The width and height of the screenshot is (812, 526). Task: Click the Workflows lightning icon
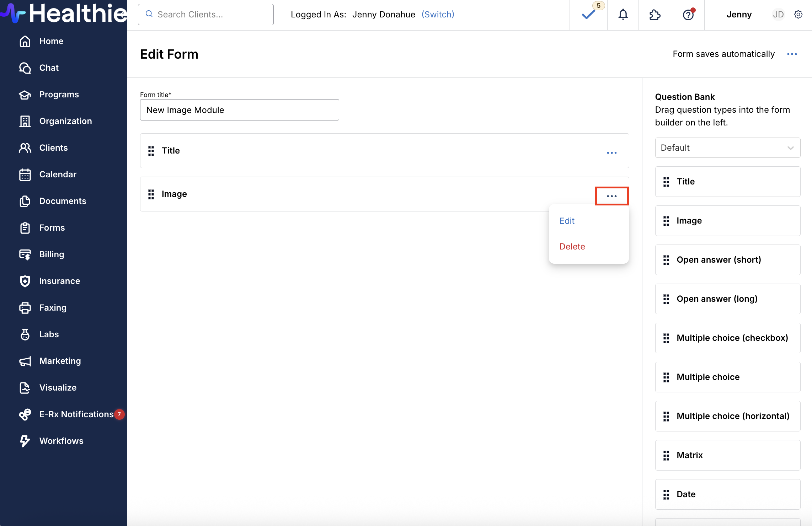pos(25,441)
